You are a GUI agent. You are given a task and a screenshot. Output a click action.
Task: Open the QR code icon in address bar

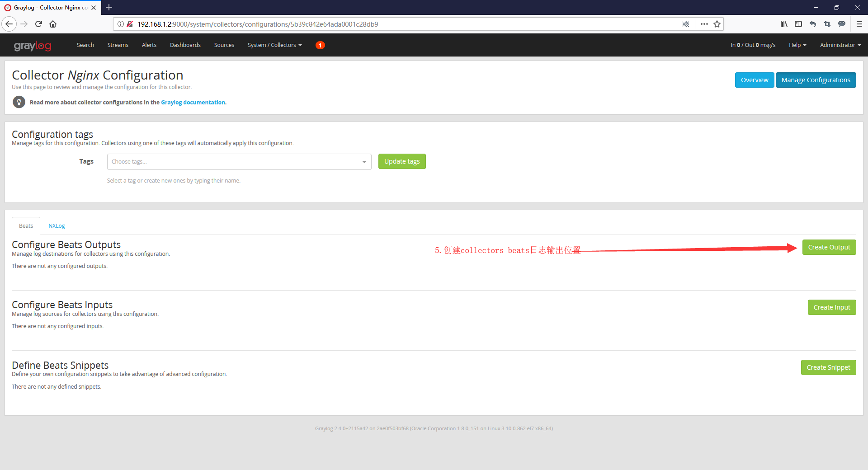686,24
